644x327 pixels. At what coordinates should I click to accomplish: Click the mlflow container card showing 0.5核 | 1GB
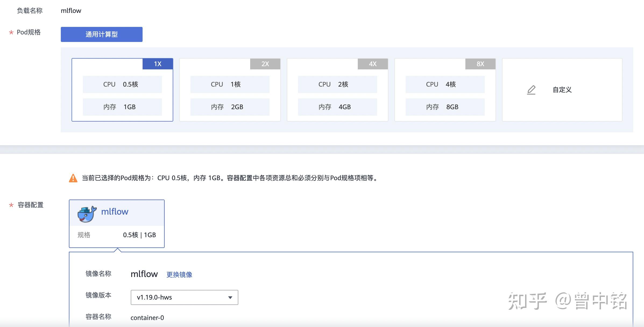[117, 223]
